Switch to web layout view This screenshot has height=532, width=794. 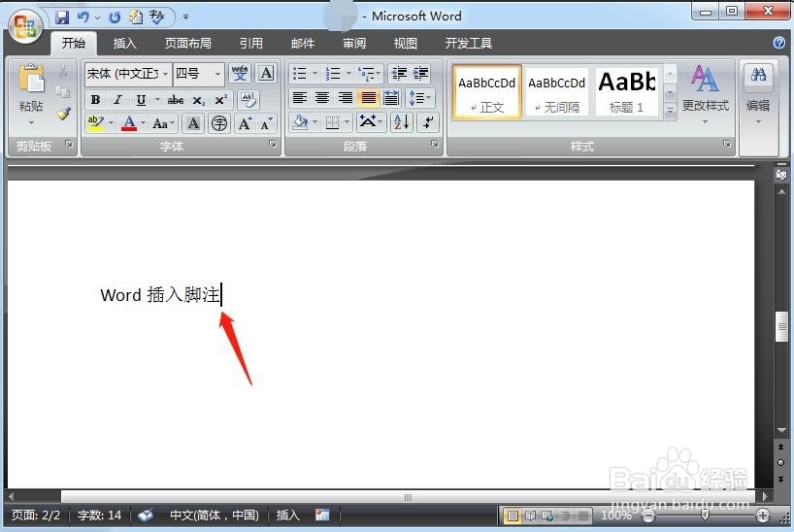[547, 515]
